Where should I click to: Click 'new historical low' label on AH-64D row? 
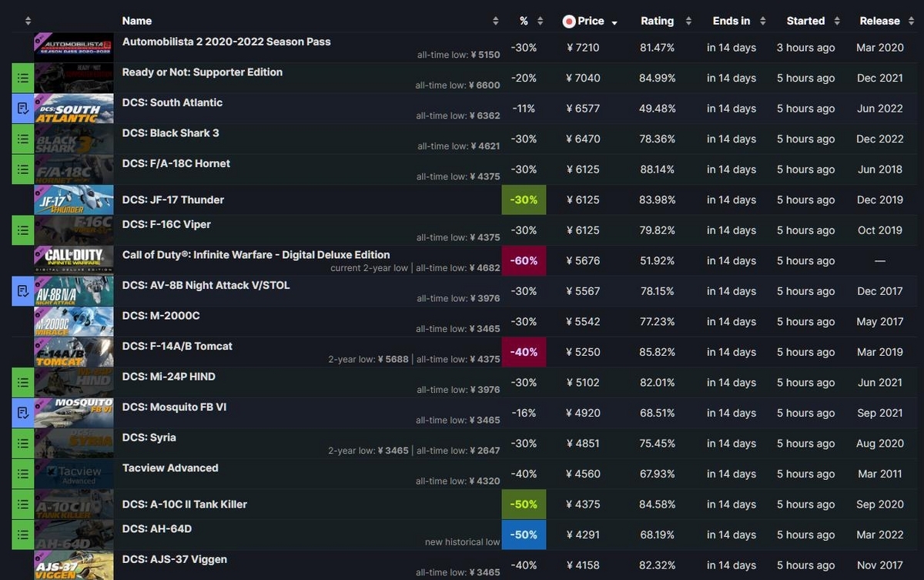point(462,542)
